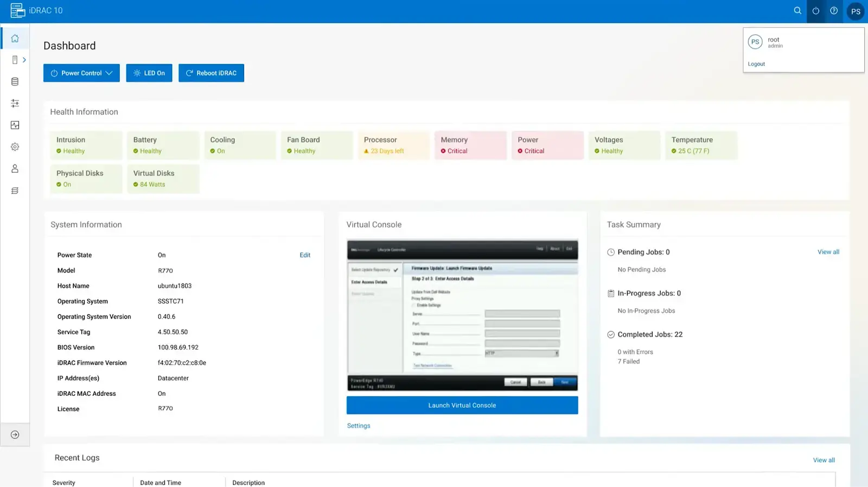
Task: Click the Pending Jobs: 0 label
Action: tap(643, 252)
